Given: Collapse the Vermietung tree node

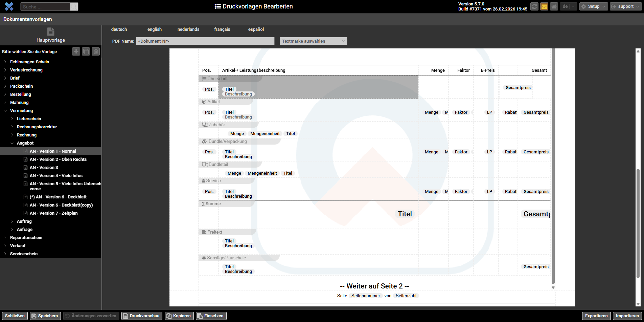Looking at the screenshot, I should click(5, 111).
